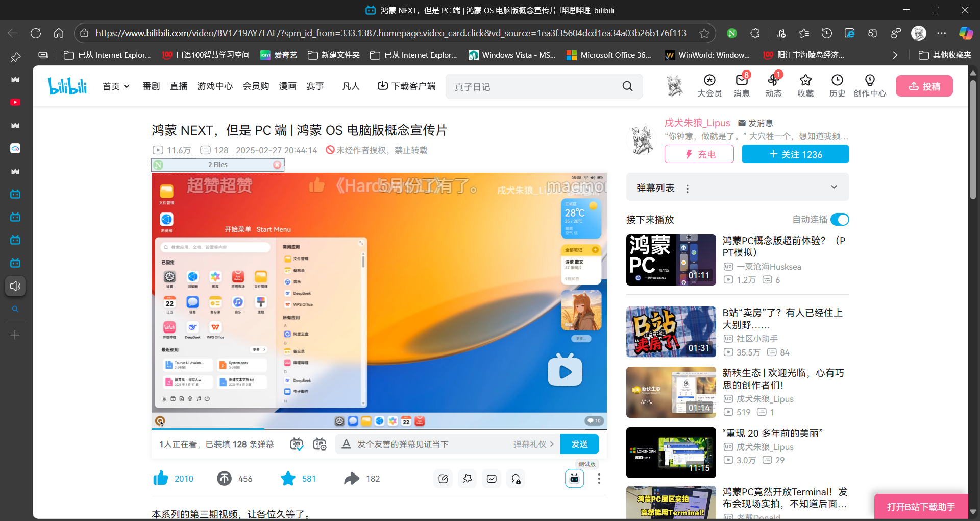
Task: Click the pin icon below the video
Action: coord(467,479)
